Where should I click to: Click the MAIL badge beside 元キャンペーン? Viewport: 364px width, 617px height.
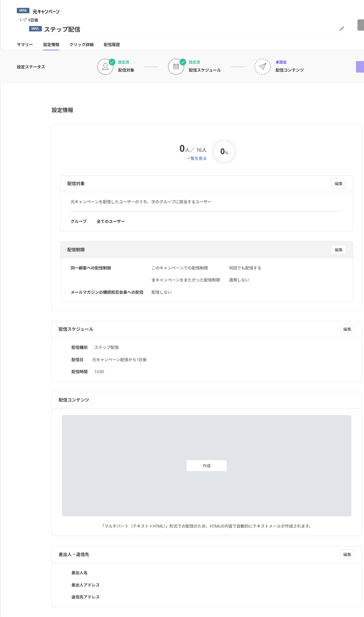pos(23,11)
